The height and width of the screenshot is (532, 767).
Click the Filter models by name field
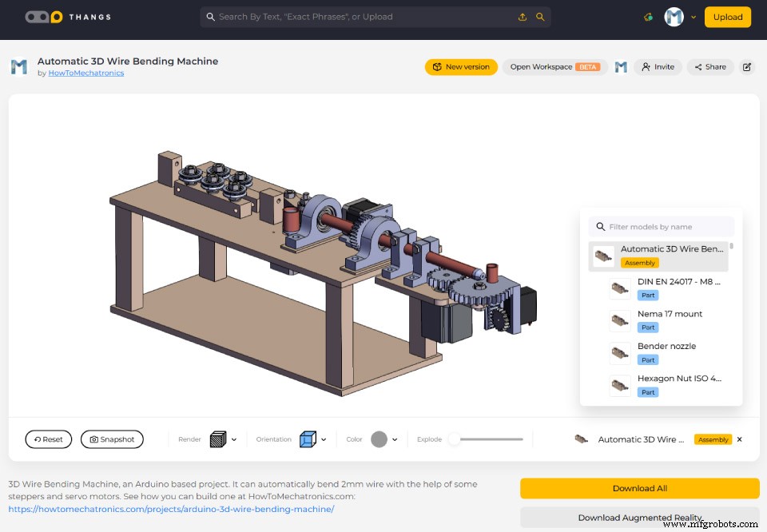pos(662,226)
